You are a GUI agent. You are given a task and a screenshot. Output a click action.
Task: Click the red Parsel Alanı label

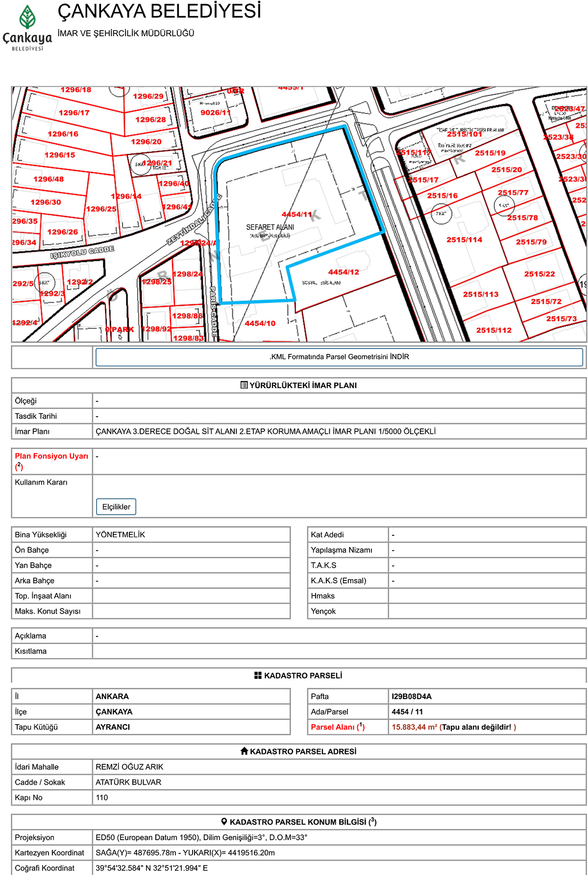[x=338, y=727]
